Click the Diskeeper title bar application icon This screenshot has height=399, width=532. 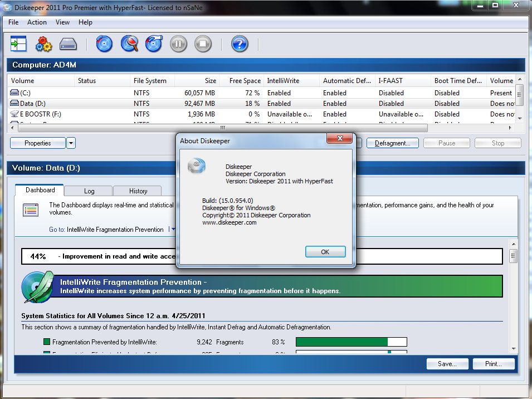pos(7,7)
